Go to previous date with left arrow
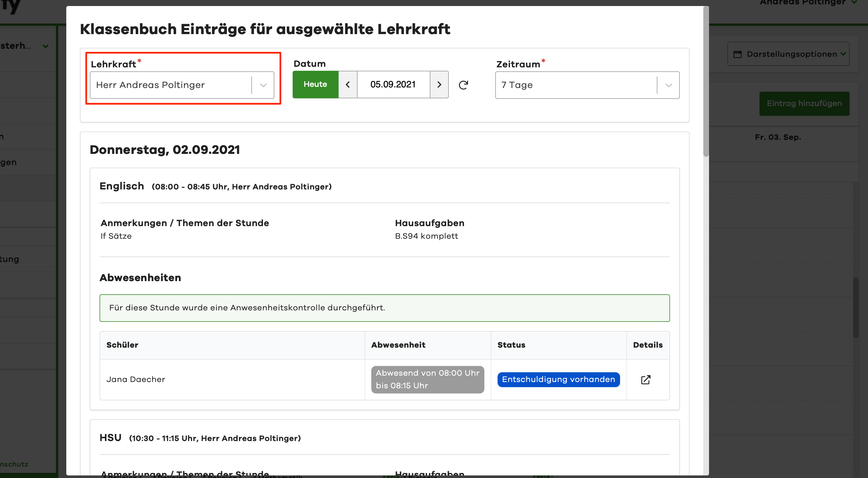The width and height of the screenshot is (868, 478). point(348,85)
